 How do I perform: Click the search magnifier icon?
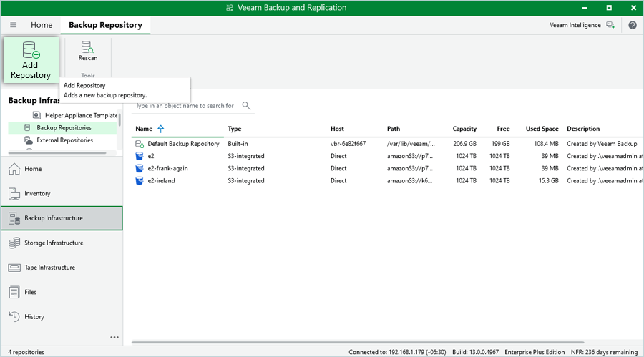click(246, 106)
